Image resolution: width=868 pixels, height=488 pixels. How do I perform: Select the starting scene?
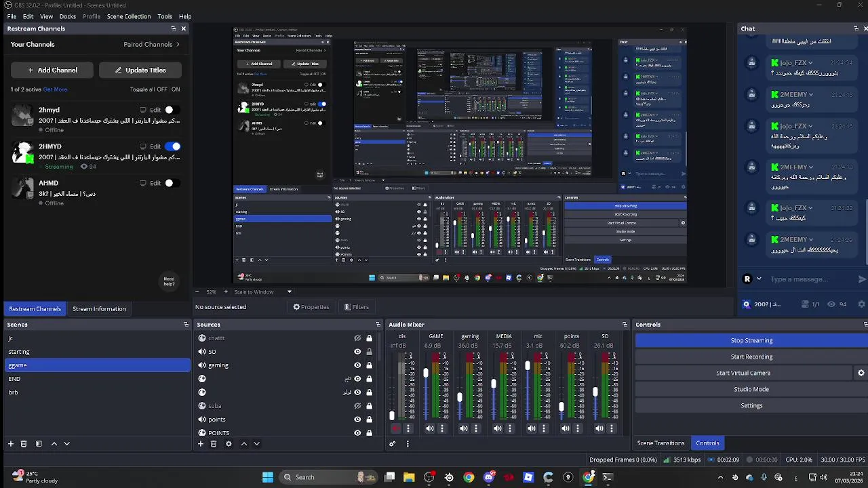click(x=97, y=352)
